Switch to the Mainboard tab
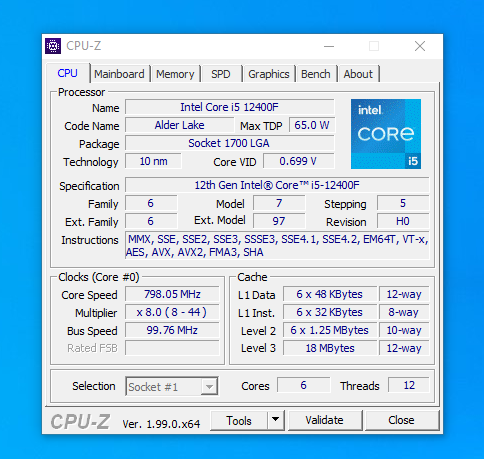 pos(119,74)
